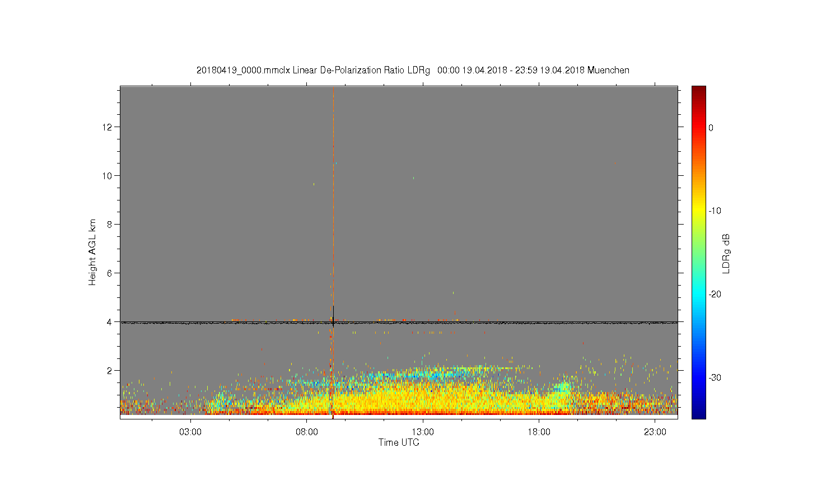
Task: Click the colorbar value -20
Action: (714, 295)
